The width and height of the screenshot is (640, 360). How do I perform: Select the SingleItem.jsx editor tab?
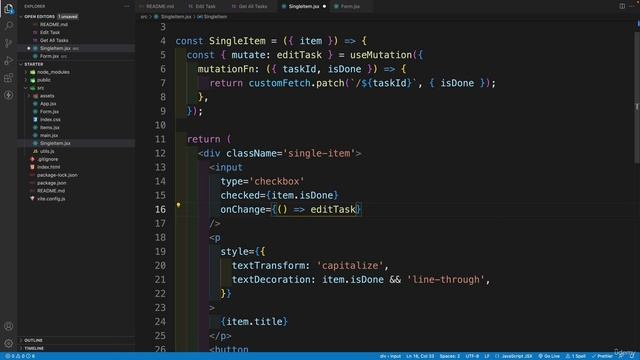coord(304,6)
